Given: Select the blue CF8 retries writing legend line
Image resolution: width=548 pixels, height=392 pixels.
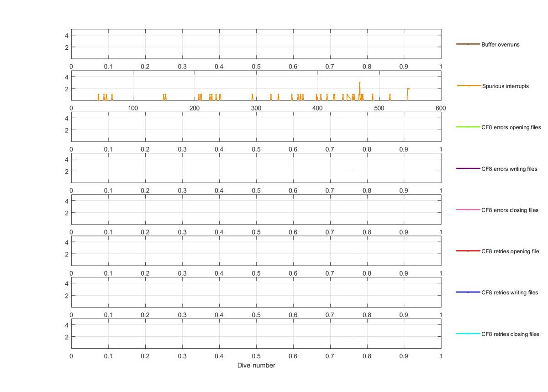Looking at the screenshot, I should [x=468, y=292].
